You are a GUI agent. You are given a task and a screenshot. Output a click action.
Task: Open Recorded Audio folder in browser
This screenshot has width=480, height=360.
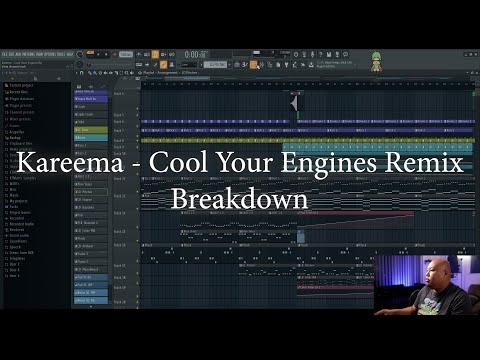pos(19,224)
